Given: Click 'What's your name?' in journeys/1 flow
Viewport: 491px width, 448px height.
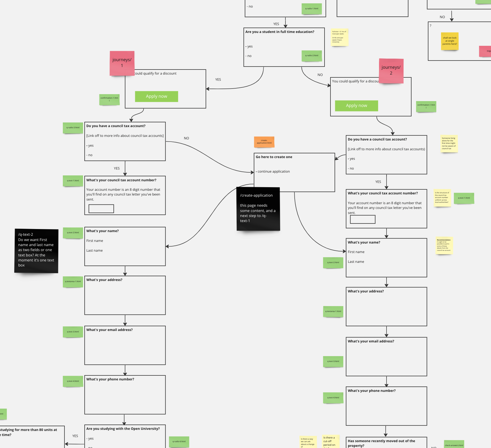Looking at the screenshot, I should tap(103, 231).
